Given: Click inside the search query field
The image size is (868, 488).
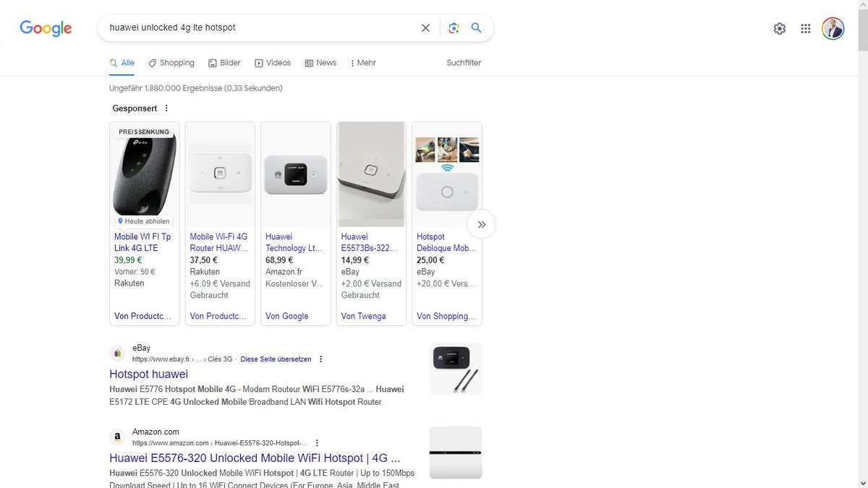Looking at the screenshot, I should click(260, 27).
